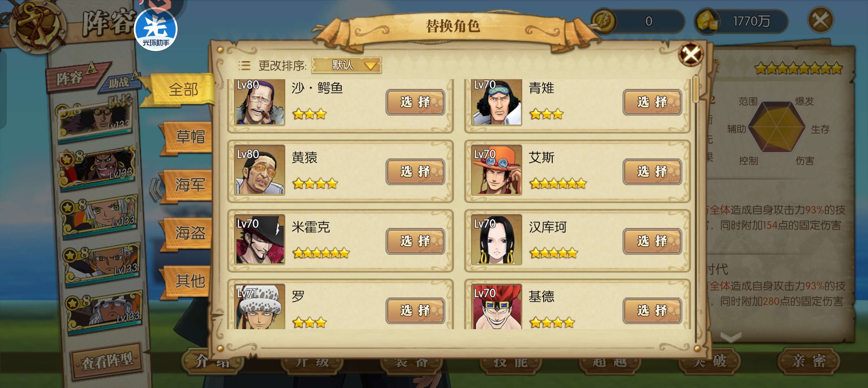Click the character list vertical scrollbar
Viewport: 868px width, 388px height.
(696, 209)
